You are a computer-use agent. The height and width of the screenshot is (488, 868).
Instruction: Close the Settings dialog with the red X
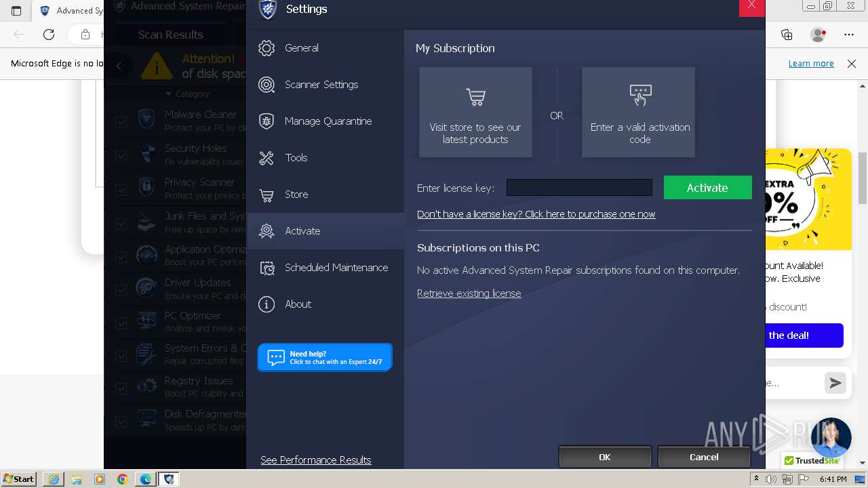pos(751,7)
